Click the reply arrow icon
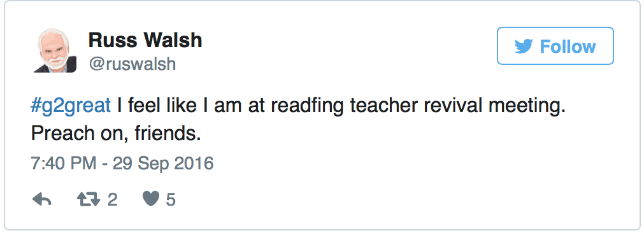The image size is (644, 233). [41, 200]
